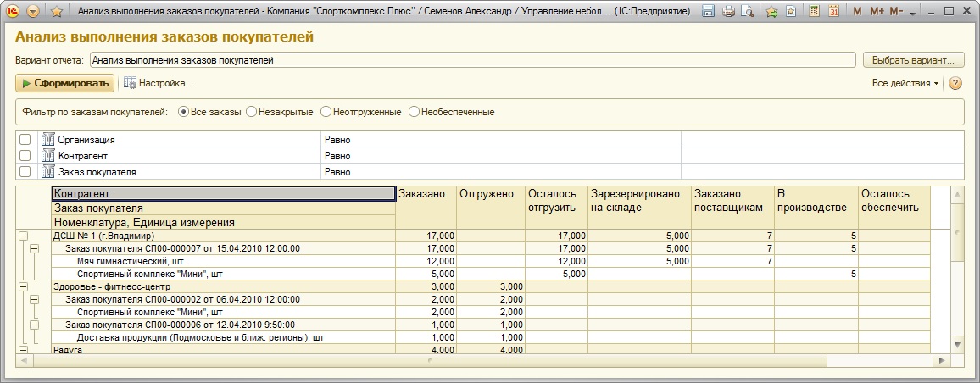
Task: Click the Выбрать вариант... button
Action: [x=913, y=60]
